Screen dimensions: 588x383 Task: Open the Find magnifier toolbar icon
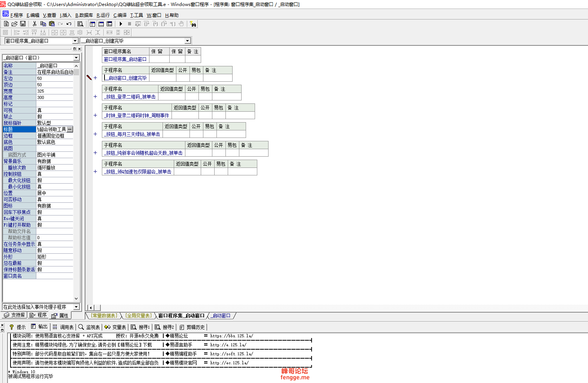(80, 24)
